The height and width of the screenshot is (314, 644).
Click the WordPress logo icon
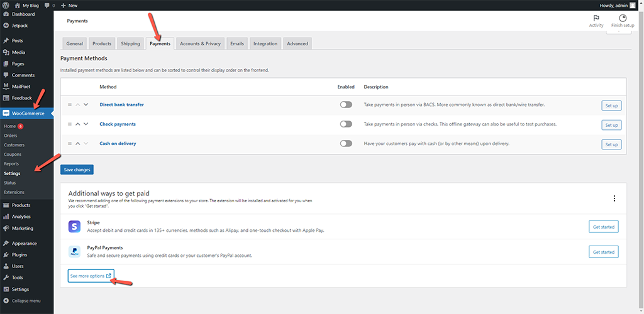[6, 5]
